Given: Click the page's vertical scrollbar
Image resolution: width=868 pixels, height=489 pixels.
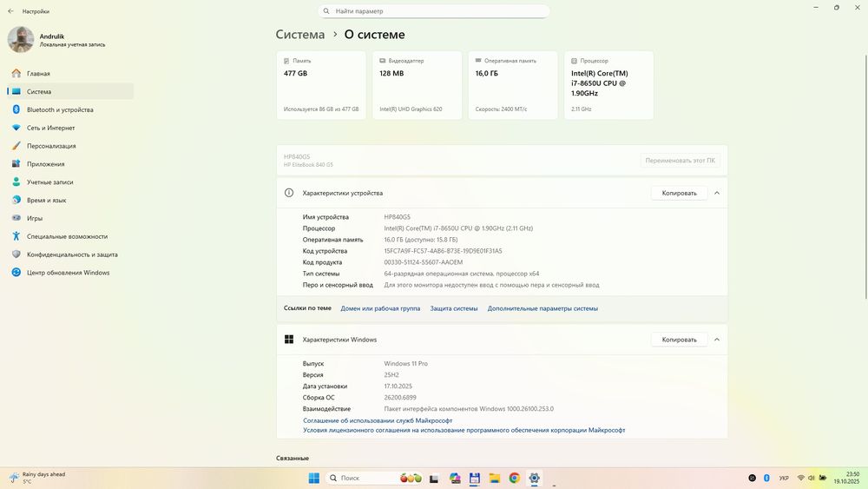Looking at the screenshot, I should coord(865,177).
